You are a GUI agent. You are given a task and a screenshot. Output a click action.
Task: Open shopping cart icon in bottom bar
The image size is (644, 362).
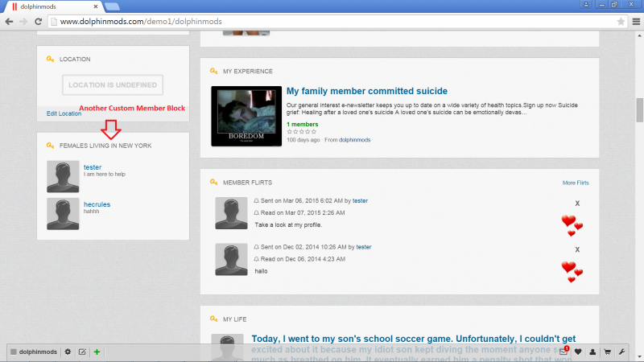pos(608,352)
